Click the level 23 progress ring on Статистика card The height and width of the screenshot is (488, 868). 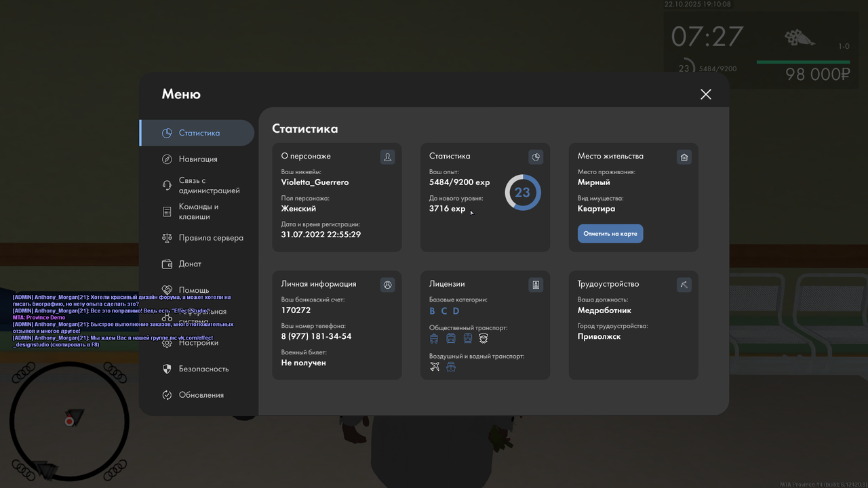point(523,192)
